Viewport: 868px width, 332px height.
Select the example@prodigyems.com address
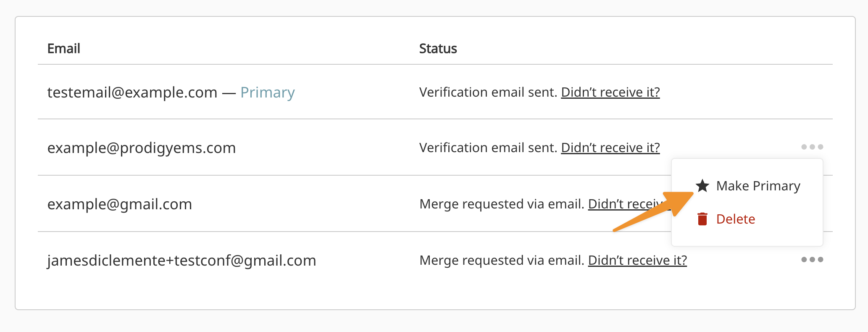[141, 148]
